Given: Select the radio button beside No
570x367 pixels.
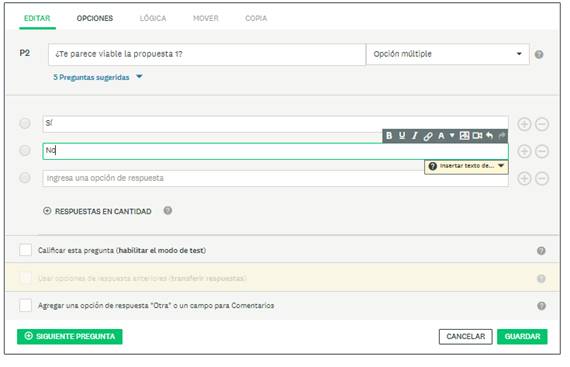Looking at the screenshot, I should (25, 150).
